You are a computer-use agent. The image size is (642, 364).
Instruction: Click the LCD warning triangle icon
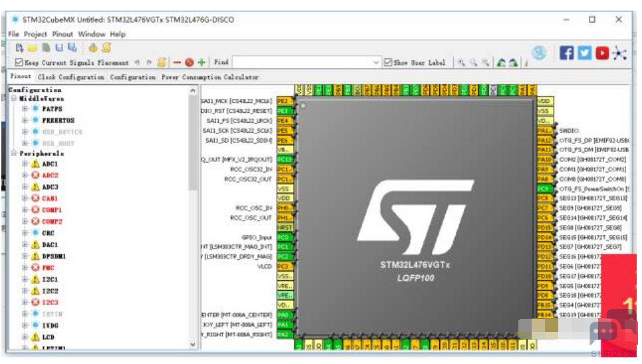pyautogui.click(x=36, y=337)
